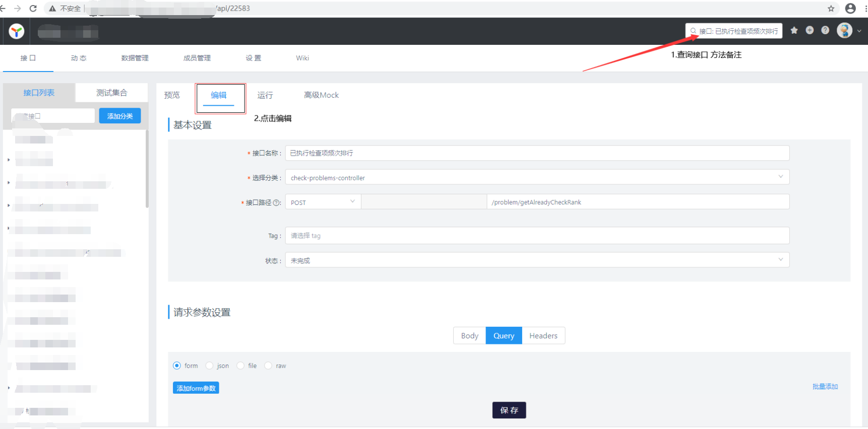Open the 动态 top navigation tab
This screenshot has width=868, height=429.
coord(79,58)
